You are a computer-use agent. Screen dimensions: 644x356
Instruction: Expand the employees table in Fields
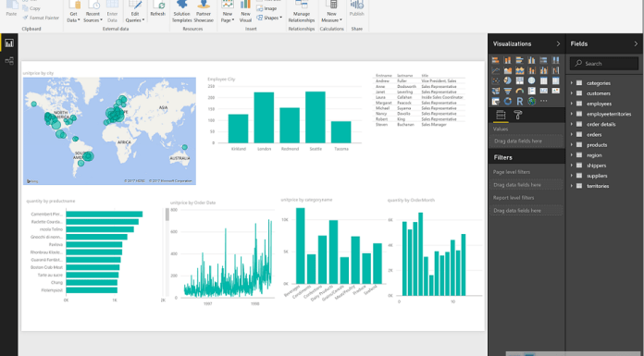pos(571,104)
